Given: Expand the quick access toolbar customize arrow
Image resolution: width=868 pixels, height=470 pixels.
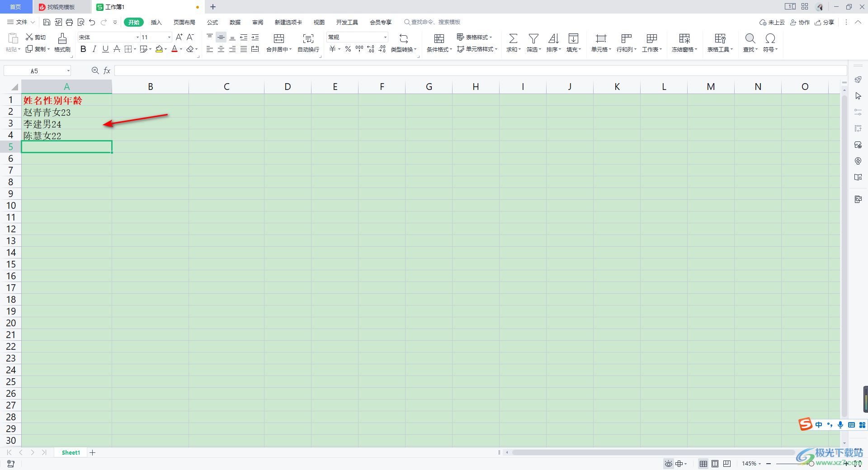Looking at the screenshot, I should (115, 22).
